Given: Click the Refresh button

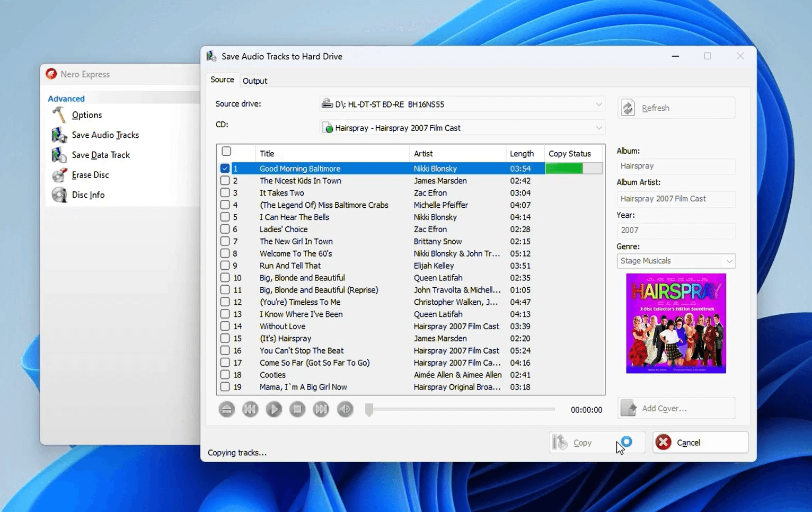Looking at the screenshot, I should point(676,108).
